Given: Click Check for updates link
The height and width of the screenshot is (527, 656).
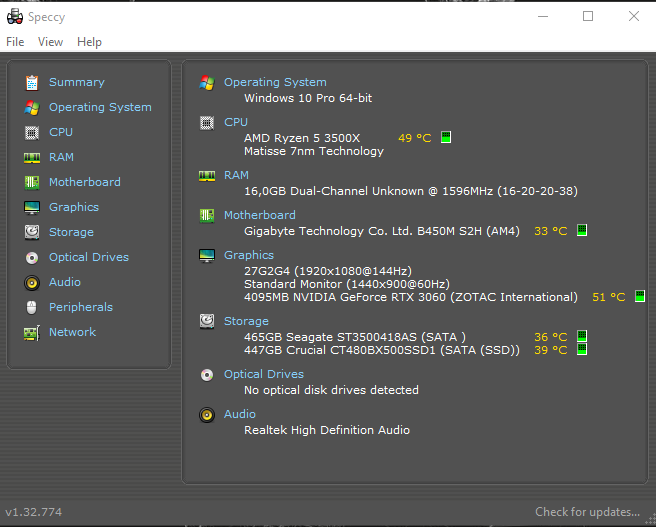Looking at the screenshot, I should 587,512.
